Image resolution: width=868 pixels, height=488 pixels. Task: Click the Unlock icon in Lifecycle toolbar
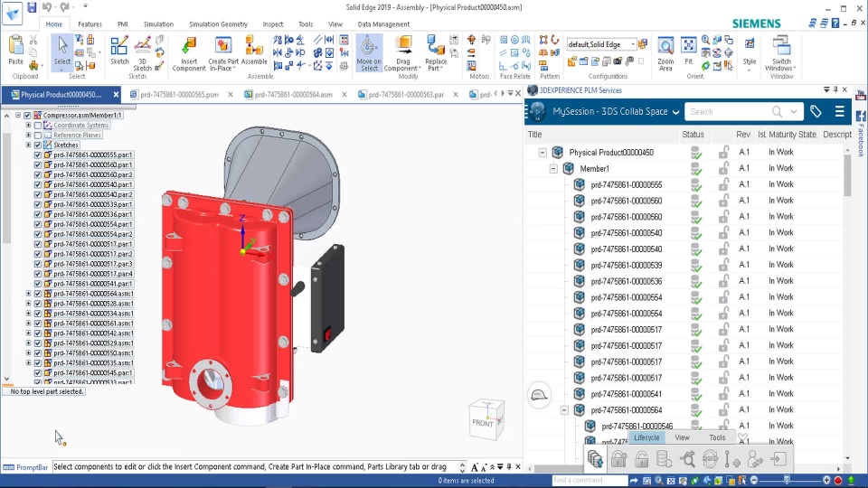(x=641, y=459)
